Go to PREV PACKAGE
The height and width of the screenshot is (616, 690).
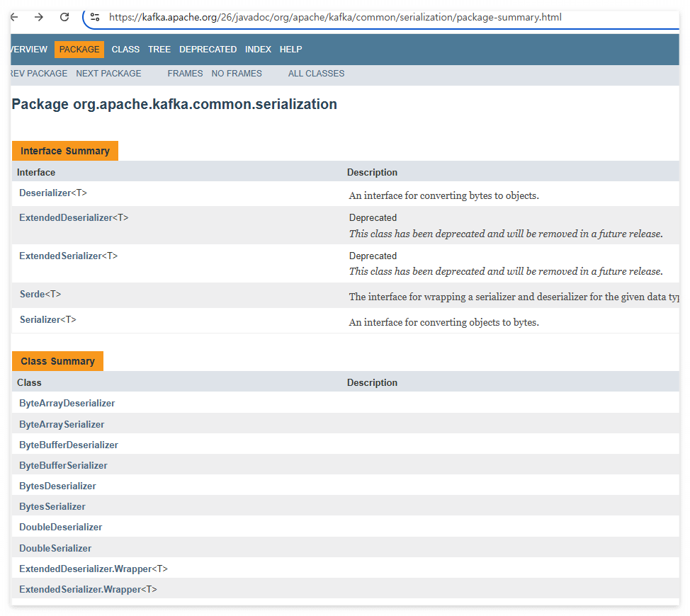coord(39,74)
